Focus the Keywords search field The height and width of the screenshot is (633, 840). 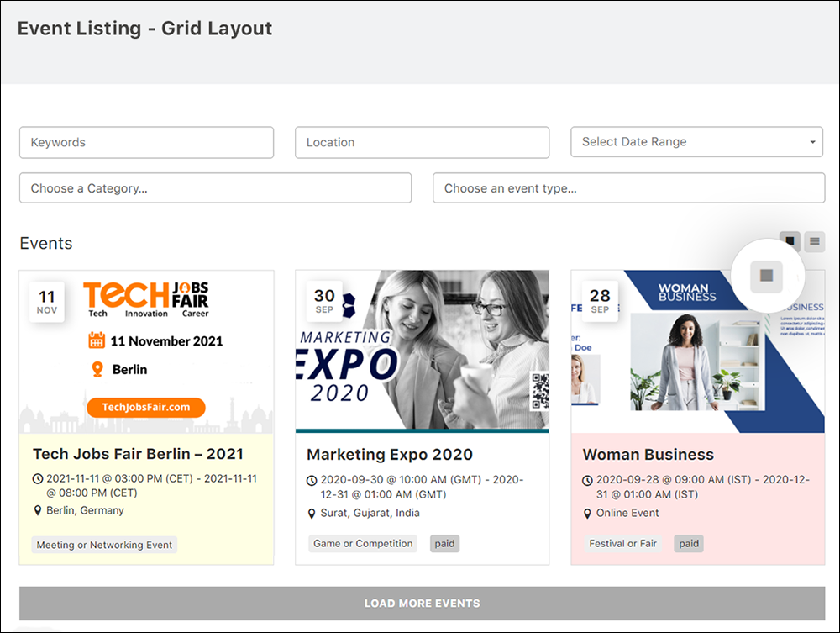point(146,143)
